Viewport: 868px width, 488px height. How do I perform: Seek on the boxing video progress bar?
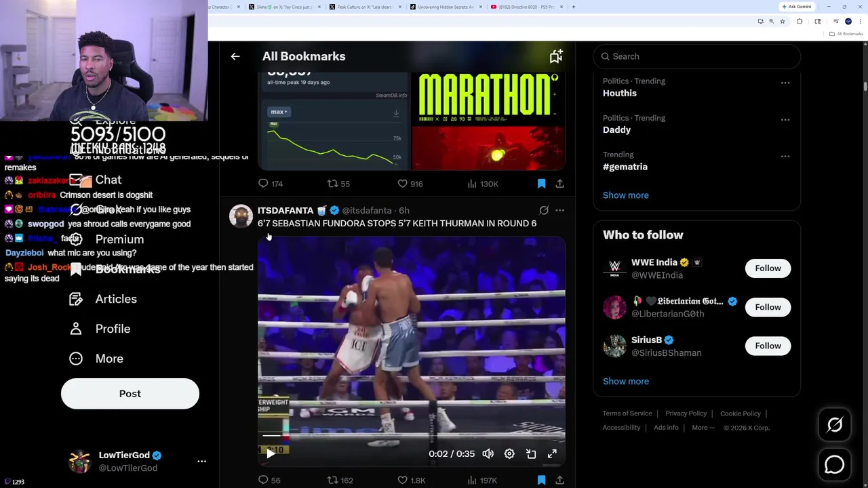tap(411, 436)
